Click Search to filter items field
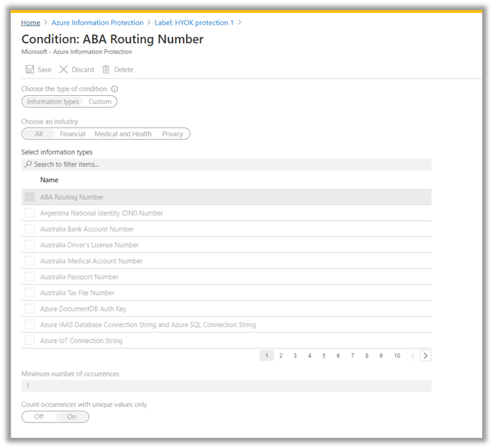Image resolution: width=493 pixels, height=448 pixels. click(x=227, y=164)
